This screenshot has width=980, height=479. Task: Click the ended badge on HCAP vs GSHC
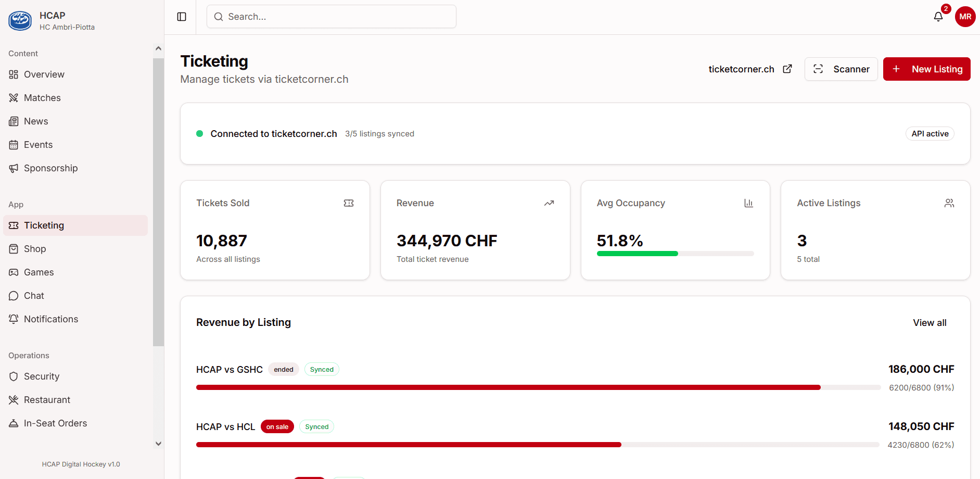click(x=284, y=370)
